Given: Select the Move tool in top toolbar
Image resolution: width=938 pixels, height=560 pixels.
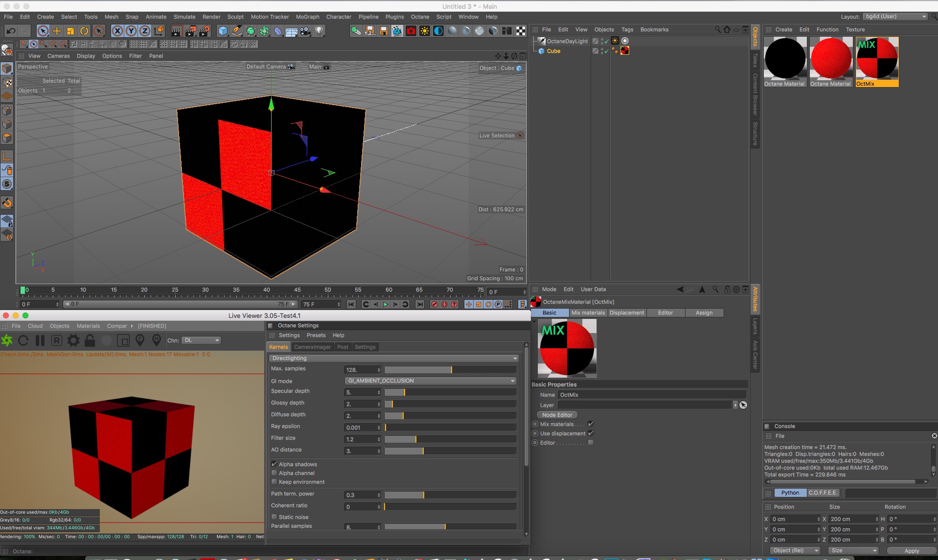Looking at the screenshot, I should click(57, 31).
